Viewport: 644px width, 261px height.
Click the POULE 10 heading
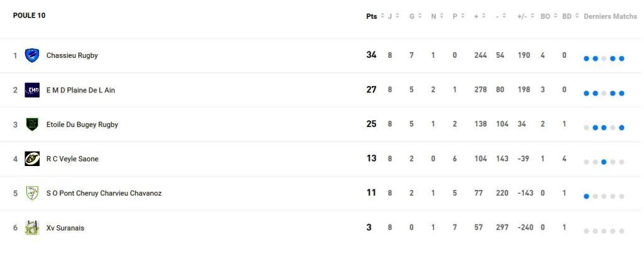pos(29,16)
